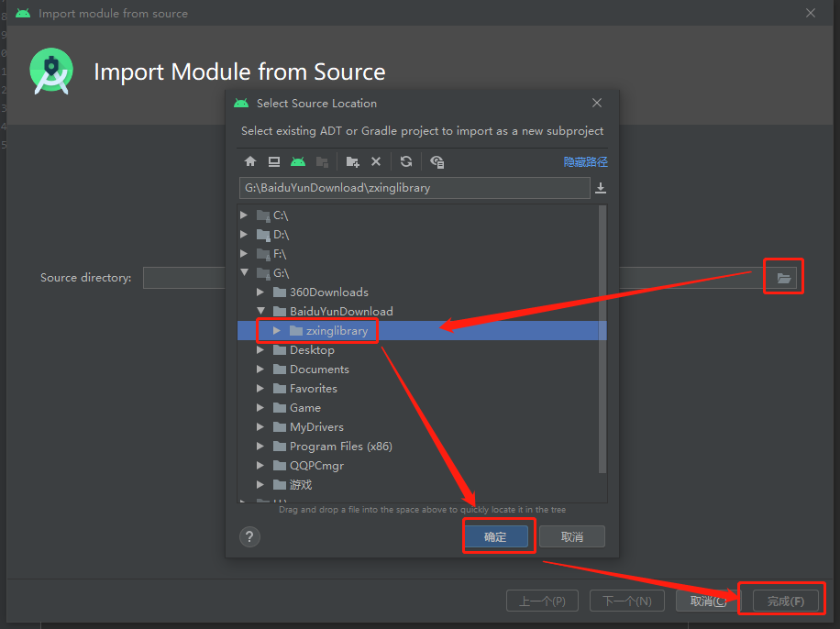This screenshot has height=629, width=840.
Task: Expand the Program Files (x86) folder arrow
Action: point(260,447)
